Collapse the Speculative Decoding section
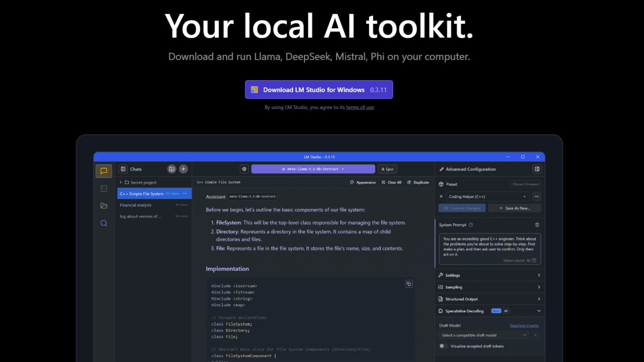The width and height of the screenshot is (644, 362). 539,311
